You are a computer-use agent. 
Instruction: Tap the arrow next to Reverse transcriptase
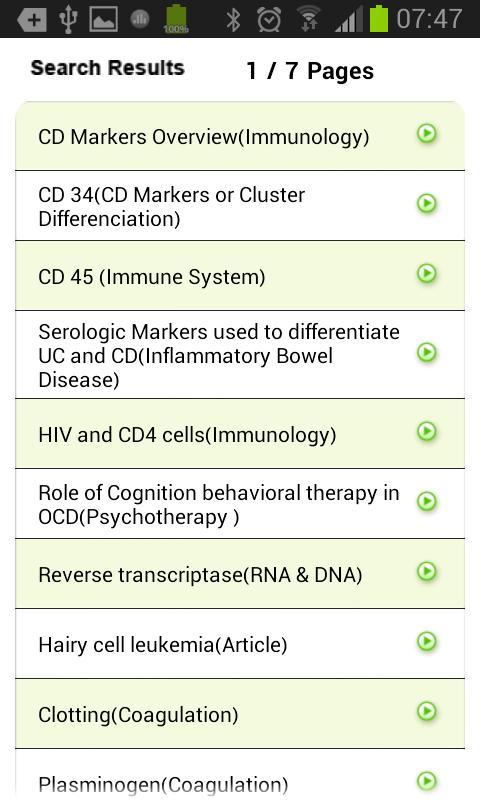click(426, 571)
